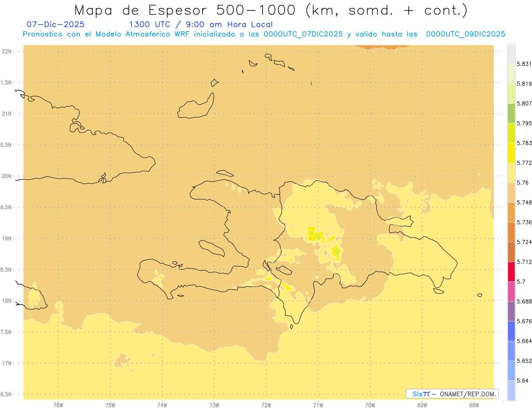Click legend value 5.772
The image size is (532, 411).
524,163
